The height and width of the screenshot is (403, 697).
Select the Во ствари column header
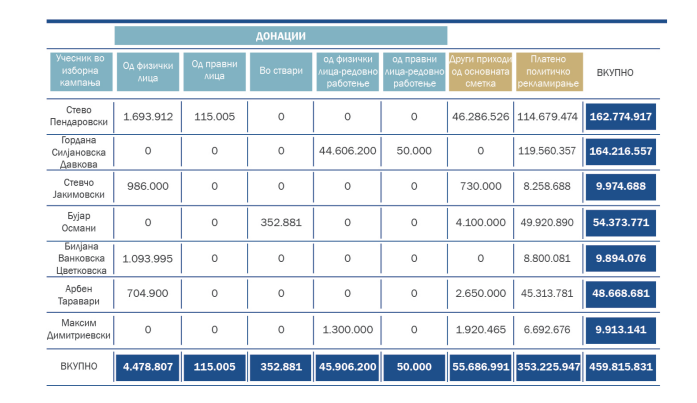tap(281, 72)
